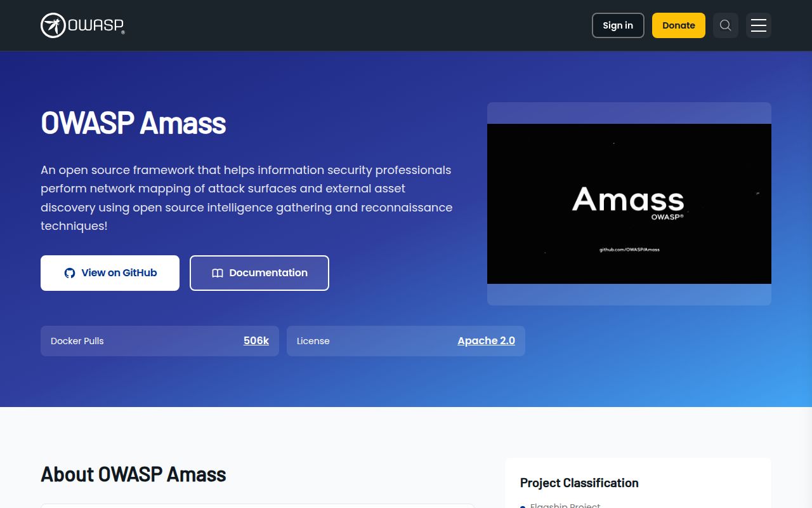The height and width of the screenshot is (508, 812).
Task: Click the yellow Donate button
Action: [x=679, y=25]
